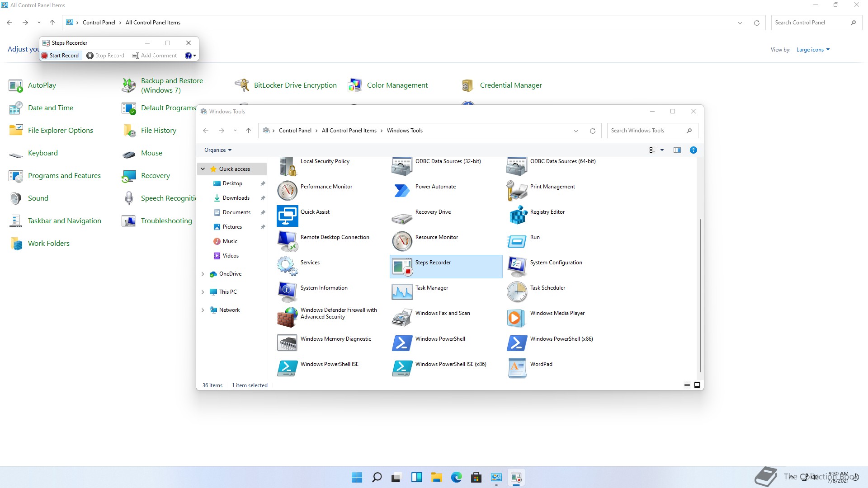The width and height of the screenshot is (868, 488).
Task: Select Steps Recorder icon in Windows Tools
Action: [x=402, y=267]
